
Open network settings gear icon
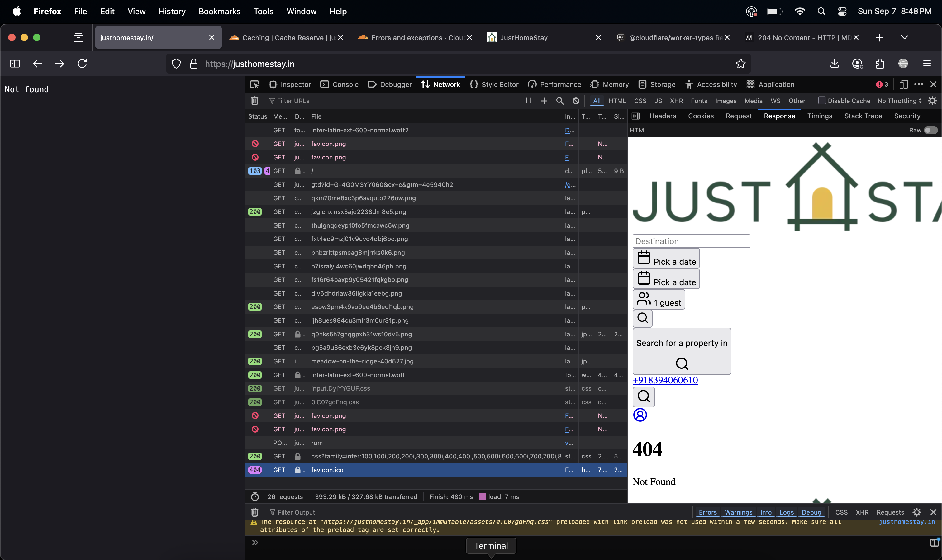[x=932, y=101]
